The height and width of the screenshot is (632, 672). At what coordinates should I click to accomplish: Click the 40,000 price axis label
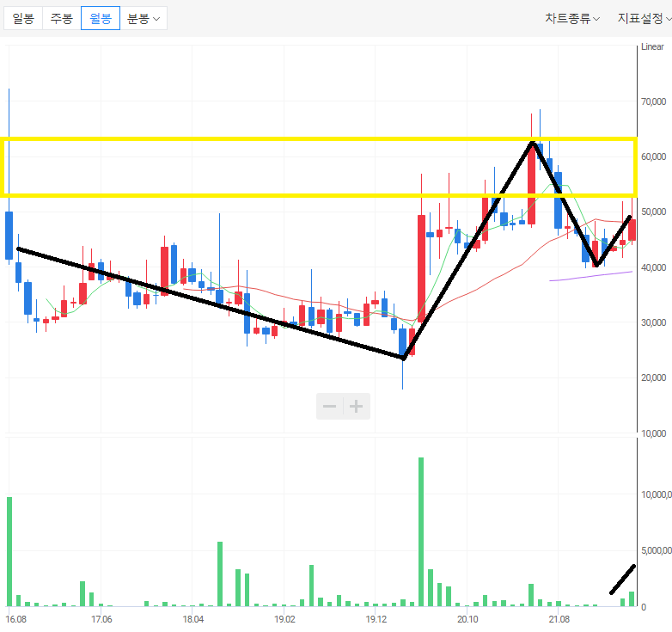tap(654, 267)
